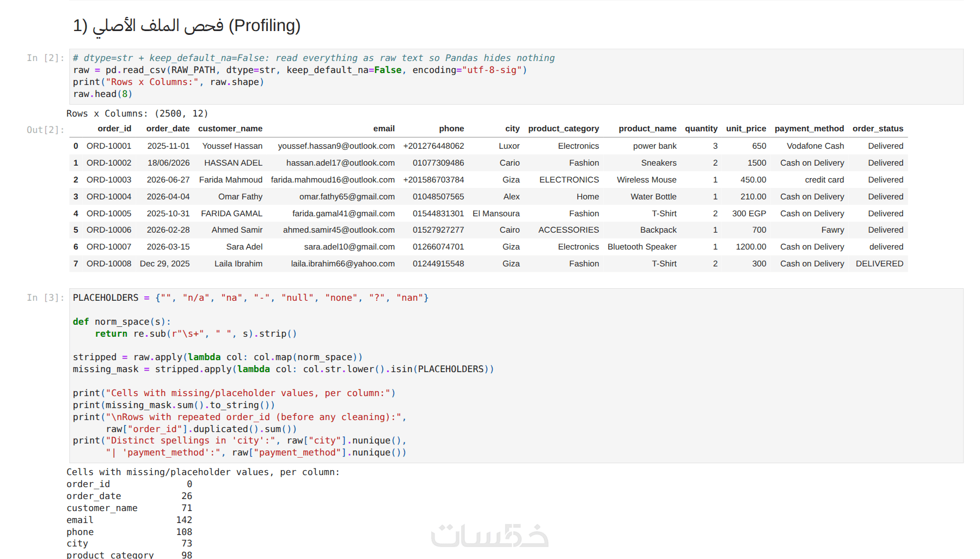980x559 pixels.
Task: Click the customer_name column header
Action: click(230, 129)
